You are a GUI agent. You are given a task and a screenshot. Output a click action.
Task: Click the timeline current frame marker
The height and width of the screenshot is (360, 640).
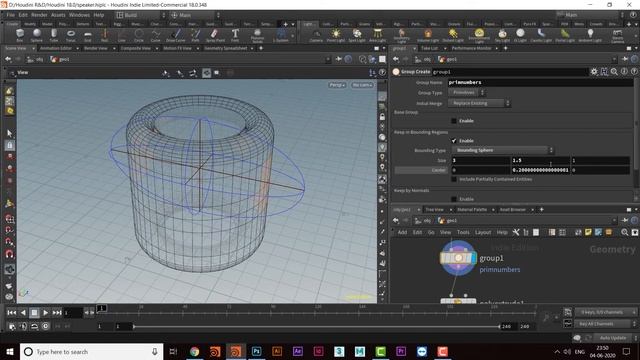pyautogui.click(x=101, y=309)
